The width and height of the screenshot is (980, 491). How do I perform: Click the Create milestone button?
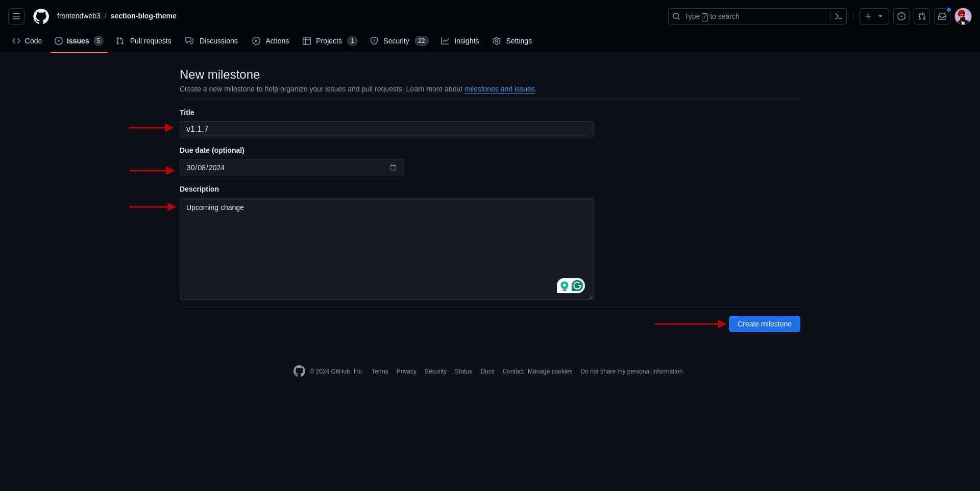tap(764, 324)
